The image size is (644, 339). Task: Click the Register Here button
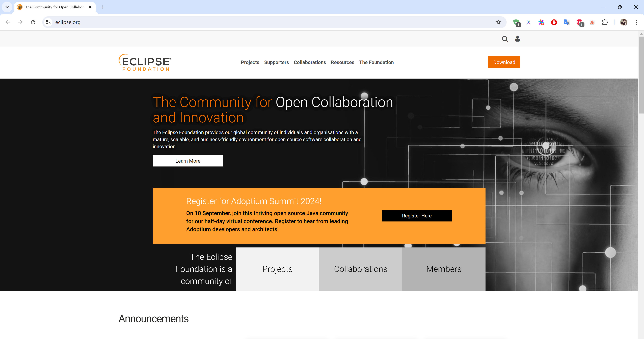click(416, 216)
